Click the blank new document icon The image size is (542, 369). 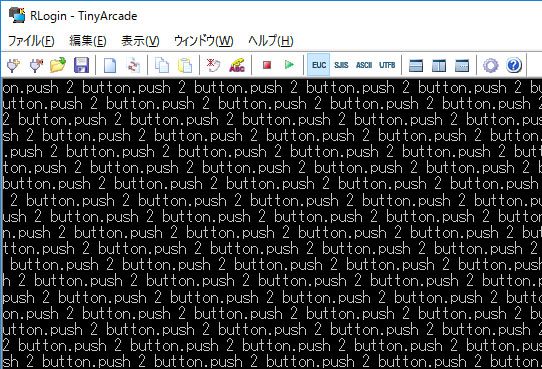[110, 65]
